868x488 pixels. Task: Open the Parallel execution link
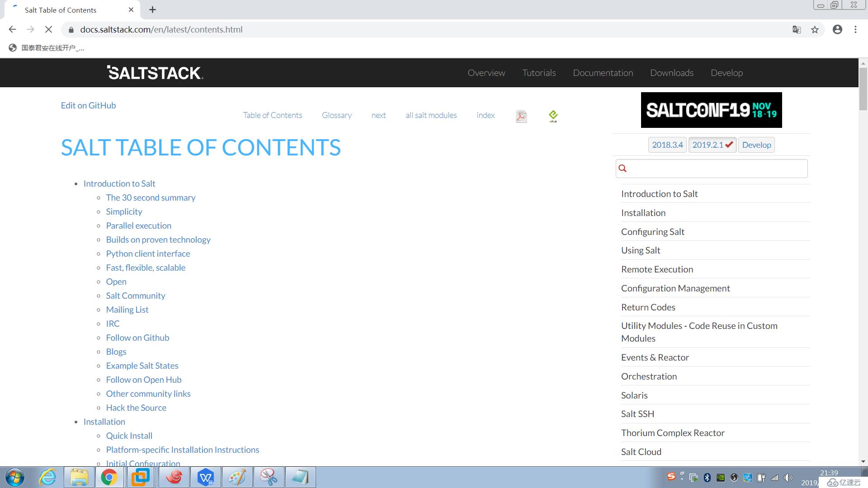(x=139, y=225)
